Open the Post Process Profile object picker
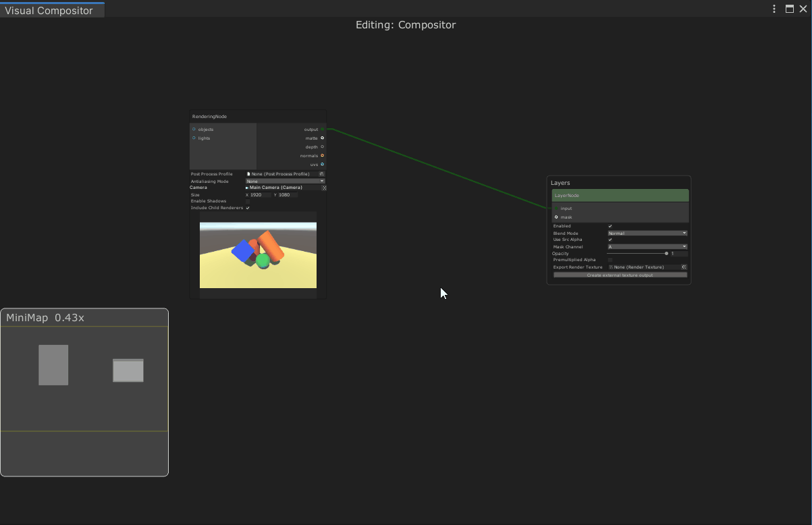The image size is (812, 525). (322, 174)
